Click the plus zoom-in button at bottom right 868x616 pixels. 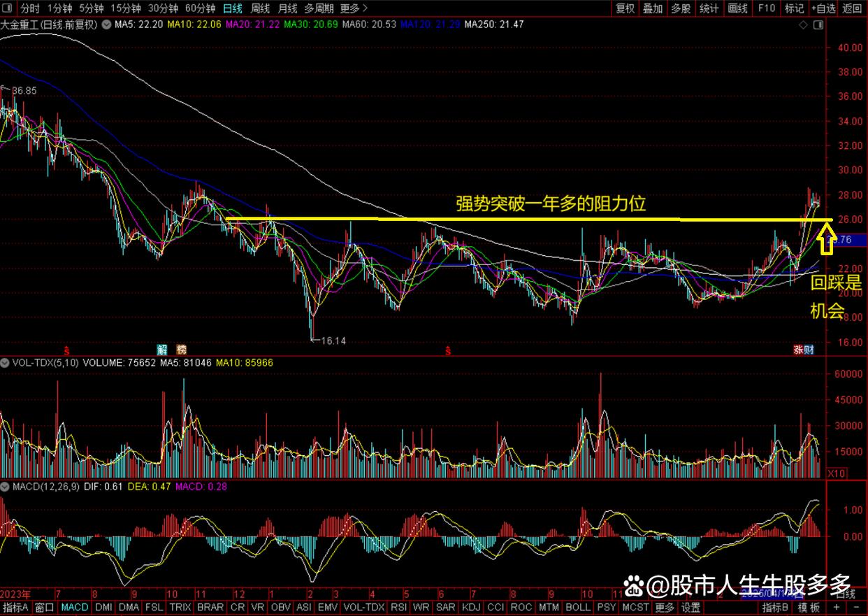837,608
